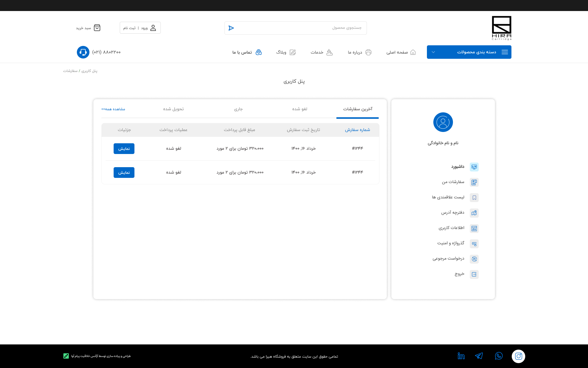Click the view all orders link
Screen dimensions: 588x368
[113, 109]
